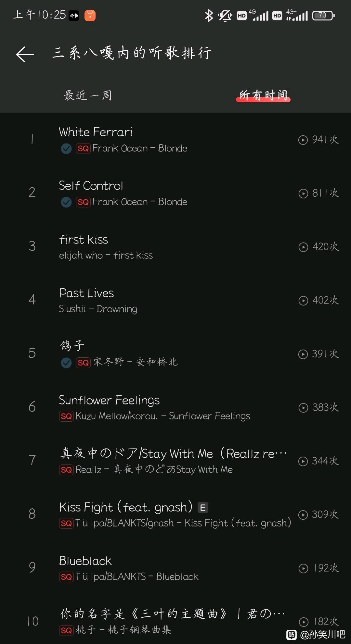
Task: Tap the back arrow icon
Action: [x=25, y=54]
